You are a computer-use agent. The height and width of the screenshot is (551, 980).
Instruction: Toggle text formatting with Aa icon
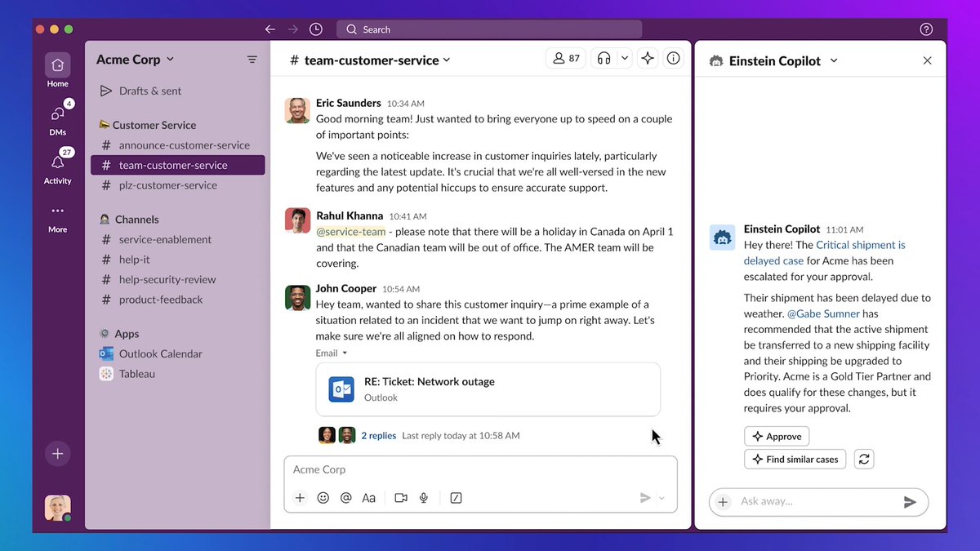[369, 498]
